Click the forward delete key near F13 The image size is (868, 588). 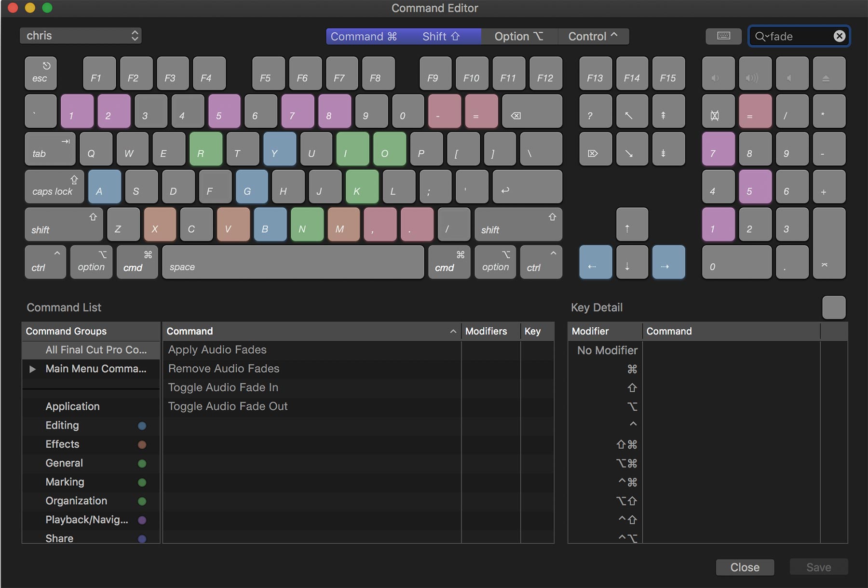[596, 149]
